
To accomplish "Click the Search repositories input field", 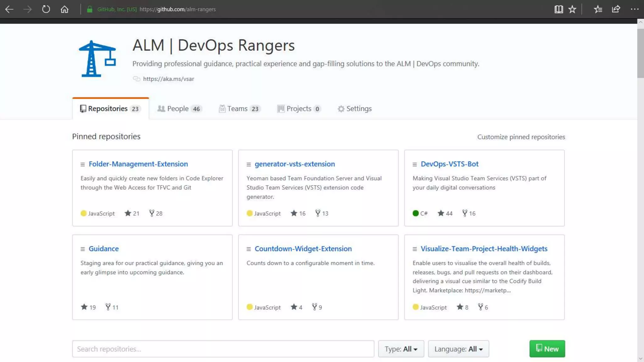I will click(x=223, y=349).
